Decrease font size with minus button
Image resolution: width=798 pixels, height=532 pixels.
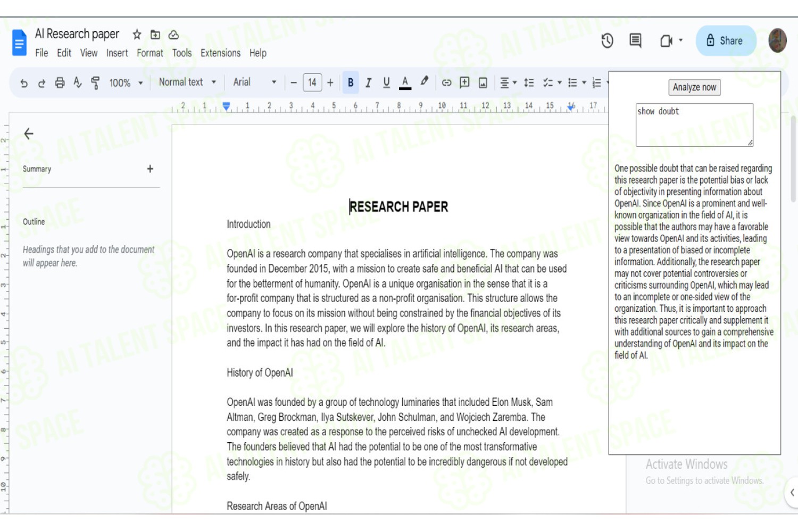[x=293, y=82]
